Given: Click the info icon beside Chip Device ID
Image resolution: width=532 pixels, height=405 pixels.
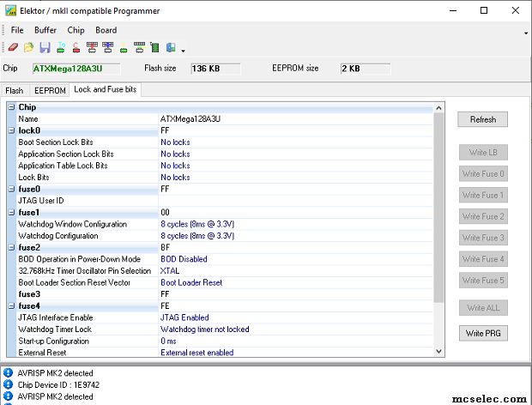Looking at the screenshot, I should pos(8,384).
